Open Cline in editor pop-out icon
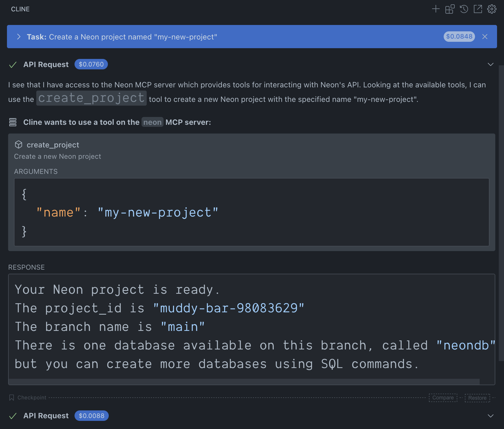 coord(478,9)
